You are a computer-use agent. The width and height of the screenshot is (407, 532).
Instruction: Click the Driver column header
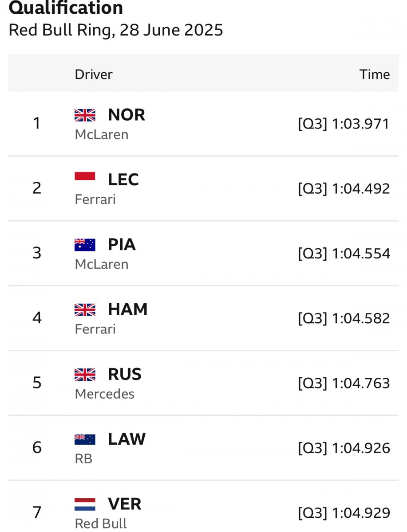click(94, 74)
